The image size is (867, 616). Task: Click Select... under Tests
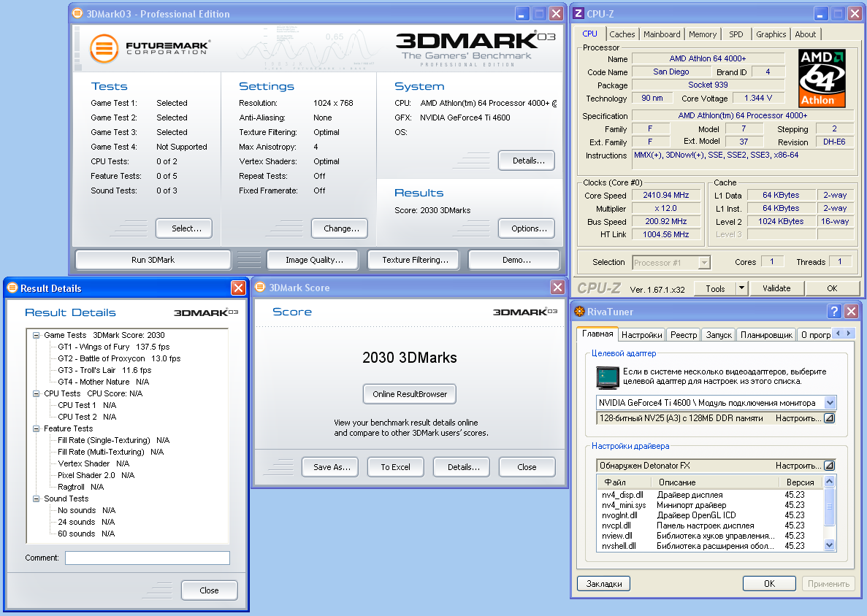click(184, 228)
